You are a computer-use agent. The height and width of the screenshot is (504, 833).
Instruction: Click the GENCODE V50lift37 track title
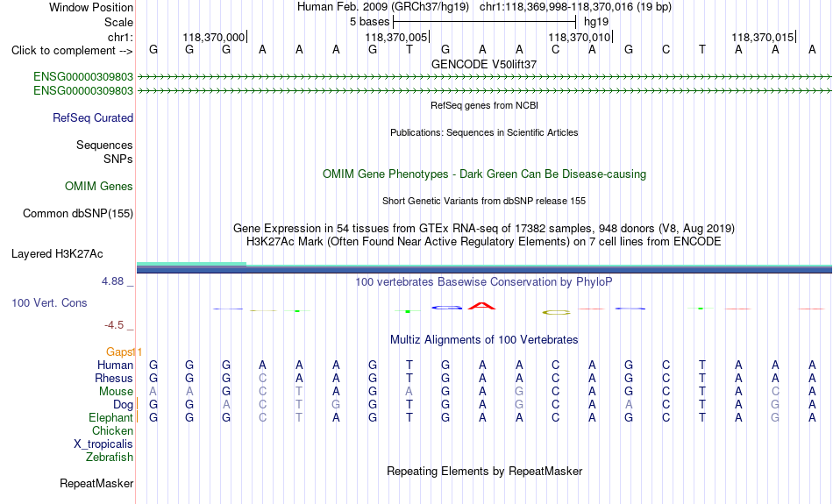point(484,64)
